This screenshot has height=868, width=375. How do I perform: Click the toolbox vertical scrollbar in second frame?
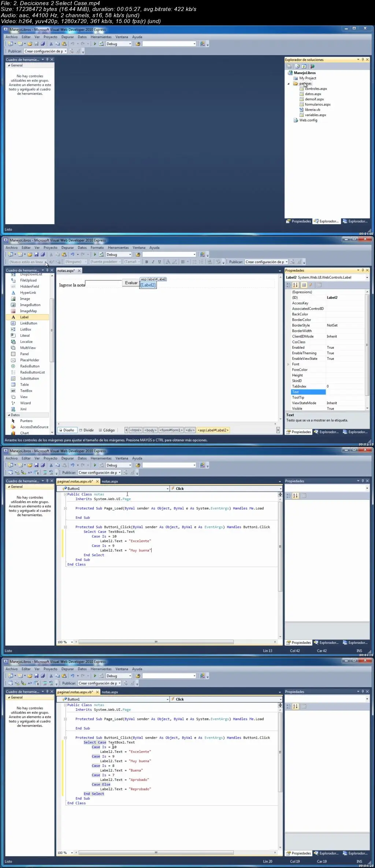pyautogui.click(x=52, y=330)
